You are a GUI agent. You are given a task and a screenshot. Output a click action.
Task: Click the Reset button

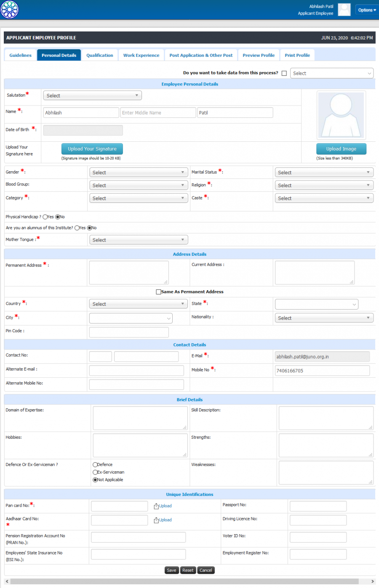[x=188, y=570]
